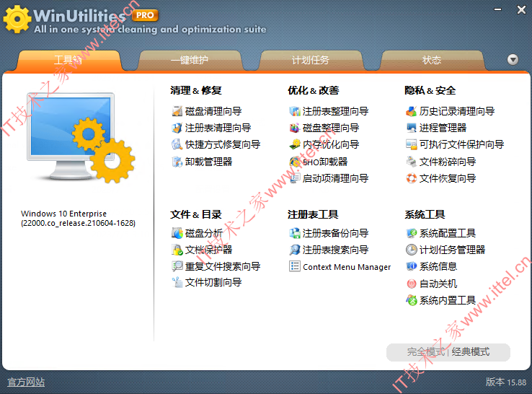Click the 版本 15.88 label
Image resolution: width=532 pixels, height=394 pixels.
click(506, 382)
